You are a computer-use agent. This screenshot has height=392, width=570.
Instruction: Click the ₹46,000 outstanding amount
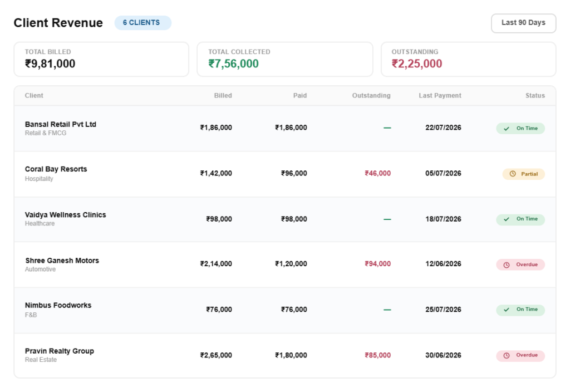pyautogui.click(x=378, y=174)
